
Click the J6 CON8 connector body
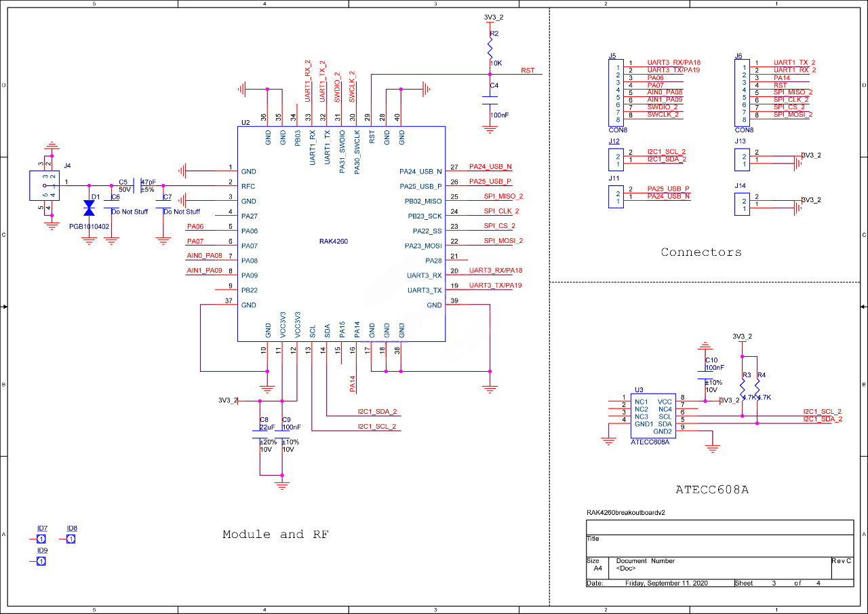pos(744,92)
